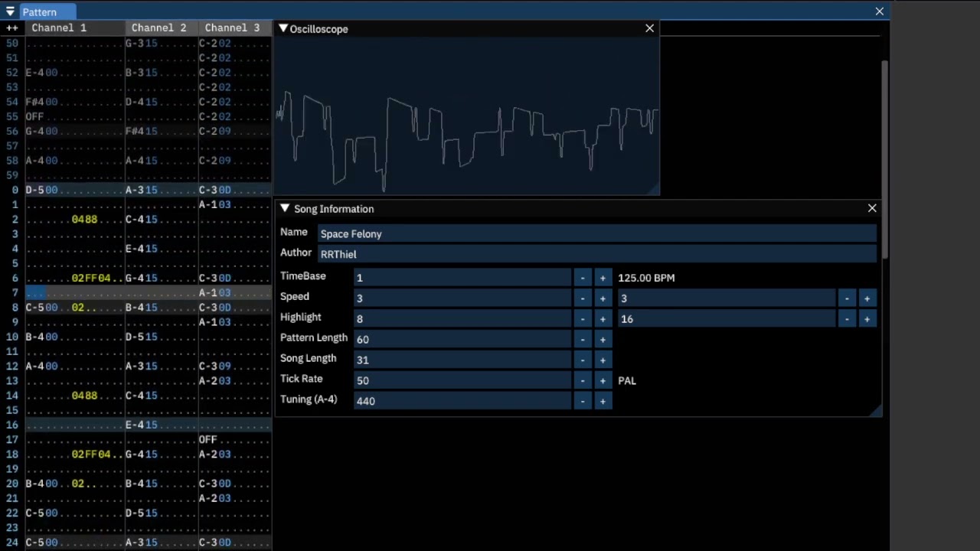Screen dimensions: 980x551
Task: Decrease first Speed value
Action: [583, 298]
